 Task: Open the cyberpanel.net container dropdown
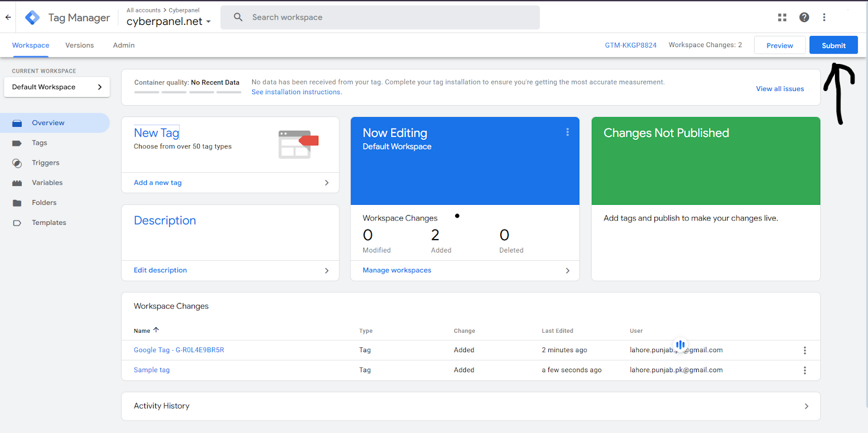(169, 22)
